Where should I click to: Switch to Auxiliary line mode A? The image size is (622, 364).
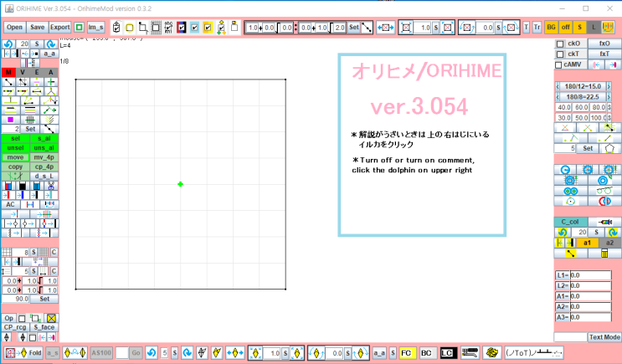(51, 72)
